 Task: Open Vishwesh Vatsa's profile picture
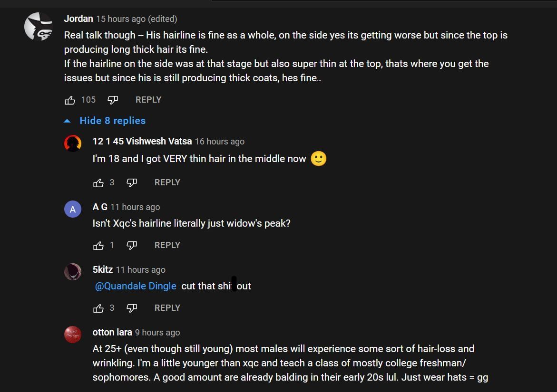pos(73,143)
